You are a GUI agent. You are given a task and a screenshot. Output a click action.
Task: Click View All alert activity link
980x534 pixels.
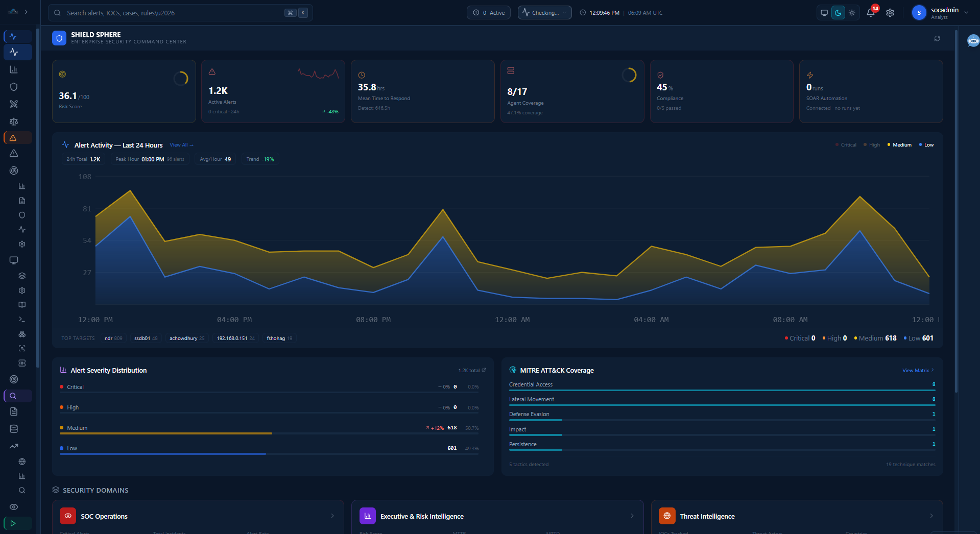click(x=181, y=145)
